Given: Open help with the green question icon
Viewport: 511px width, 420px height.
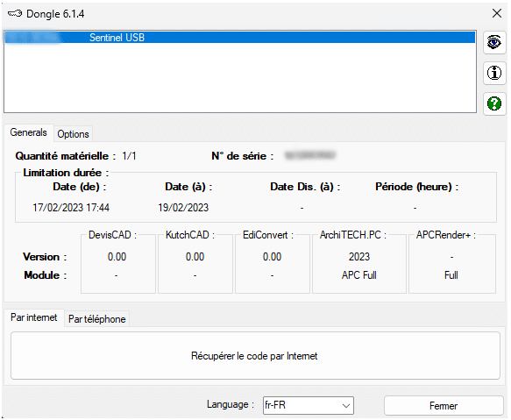Looking at the screenshot, I should 494,103.
